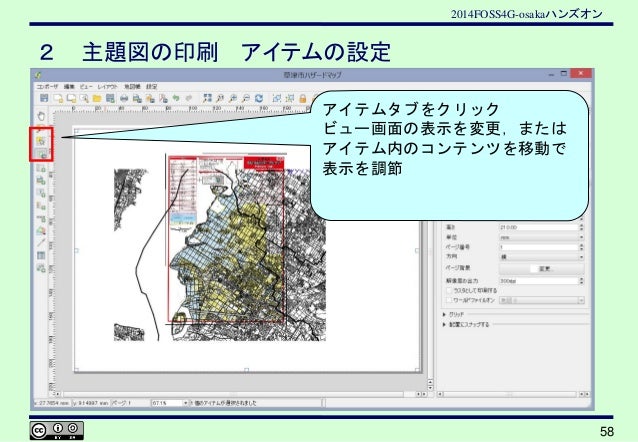Open the 設定 menu
Screen dimensions: 638x442
[152, 87]
